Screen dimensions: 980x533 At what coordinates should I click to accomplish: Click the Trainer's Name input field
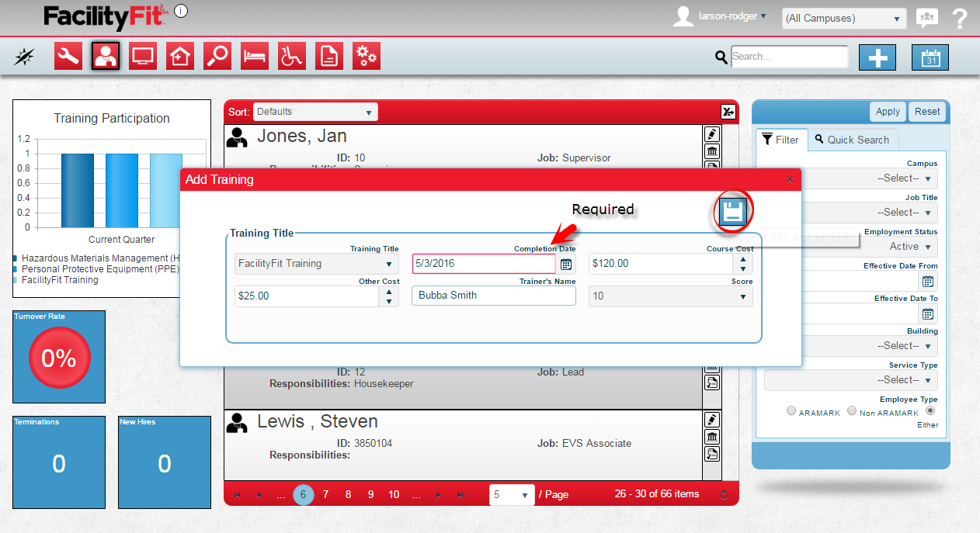(493, 296)
